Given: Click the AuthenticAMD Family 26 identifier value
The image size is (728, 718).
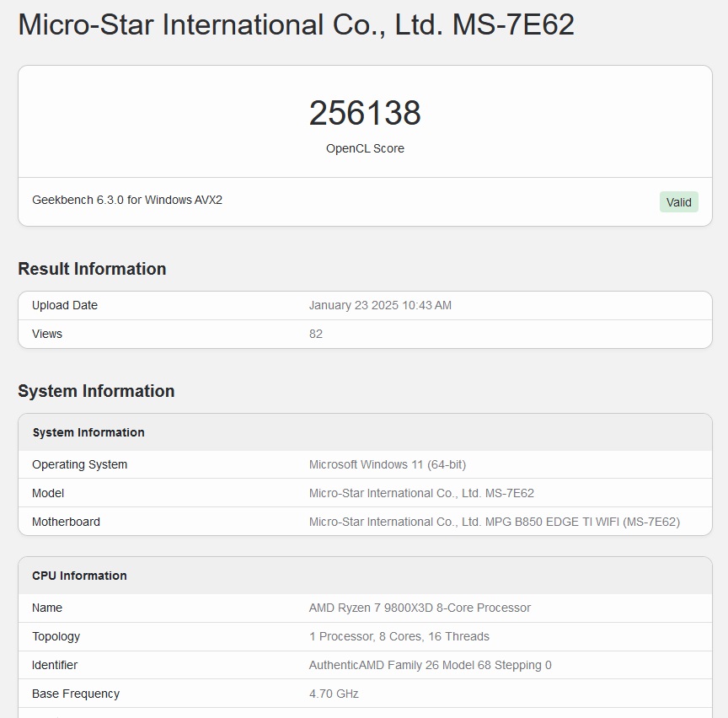Looking at the screenshot, I should pos(430,665).
